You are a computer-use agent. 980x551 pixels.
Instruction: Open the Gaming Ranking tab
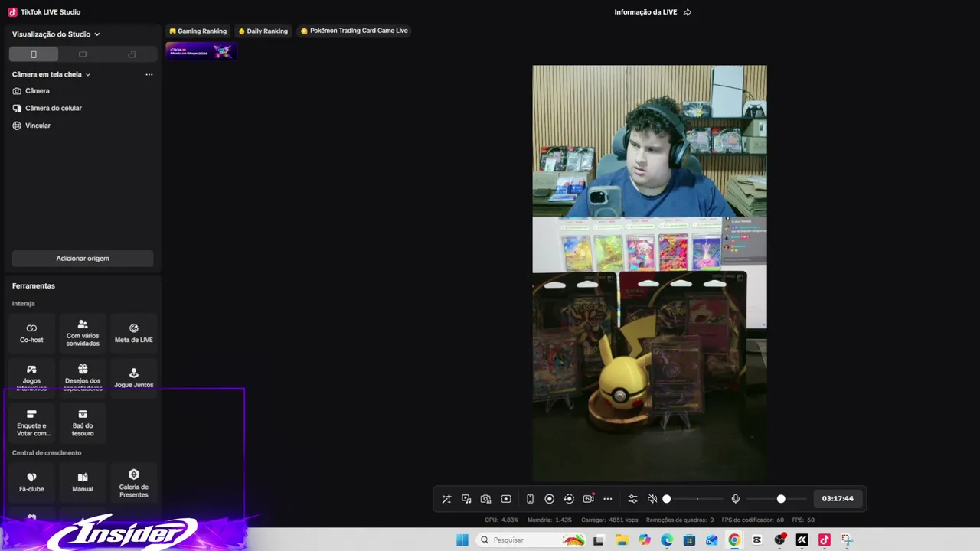(x=198, y=31)
